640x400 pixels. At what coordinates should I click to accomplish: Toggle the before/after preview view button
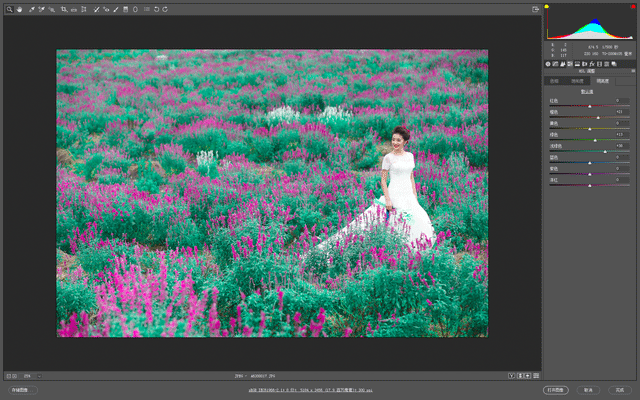(x=513, y=376)
